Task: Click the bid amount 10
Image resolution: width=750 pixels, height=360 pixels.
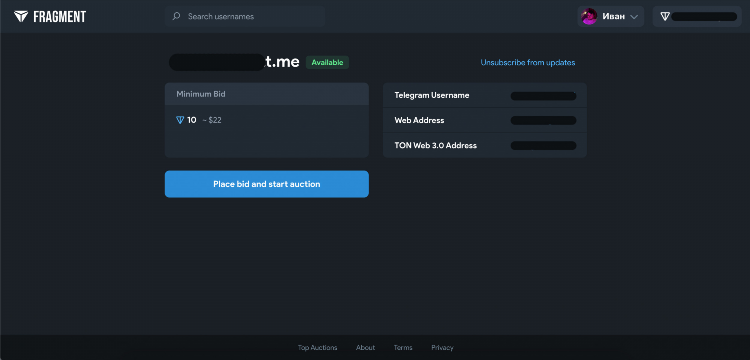Action: pyautogui.click(x=192, y=120)
